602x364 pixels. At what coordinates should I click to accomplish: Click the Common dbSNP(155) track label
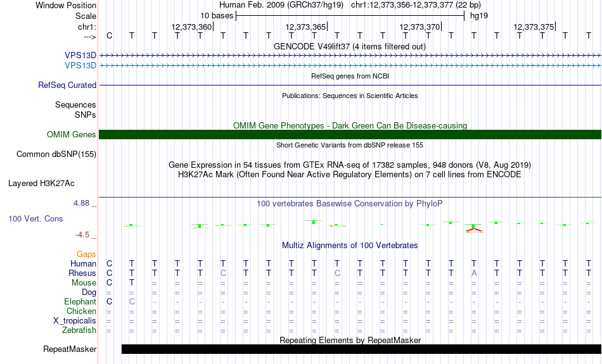coord(56,154)
